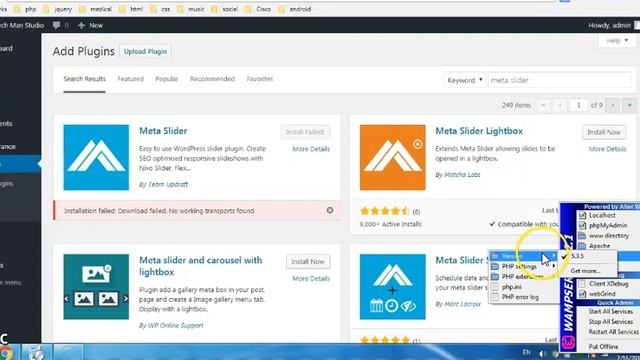
Task: Click Howdy, admin in the admin bar
Action: (609, 25)
